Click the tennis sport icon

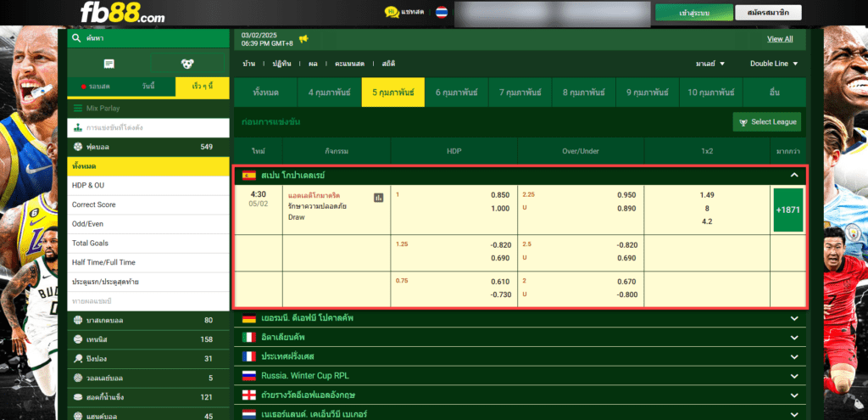(x=77, y=339)
